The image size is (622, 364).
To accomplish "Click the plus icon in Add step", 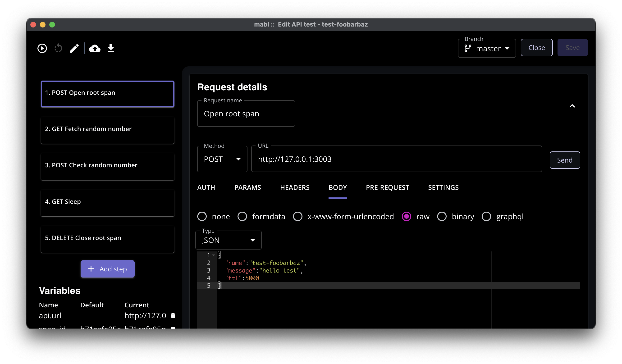I will click(x=91, y=269).
